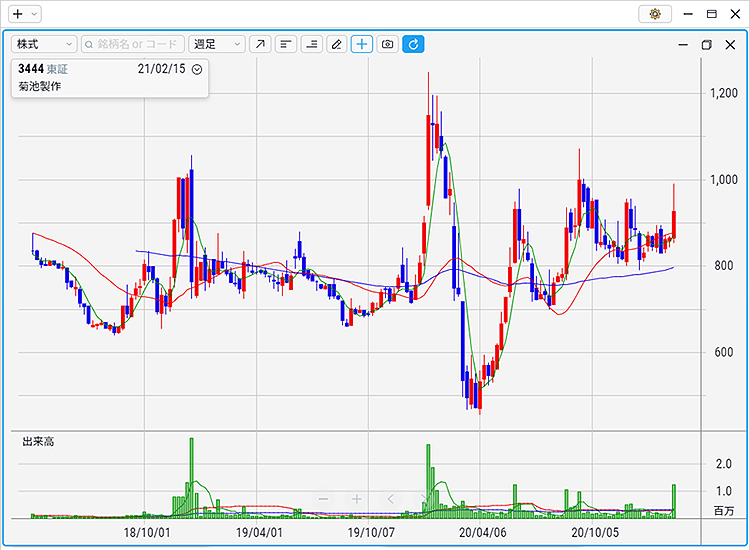Open settings via the gear icon
The width and height of the screenshot is (750, 550).
click(655, 14)
